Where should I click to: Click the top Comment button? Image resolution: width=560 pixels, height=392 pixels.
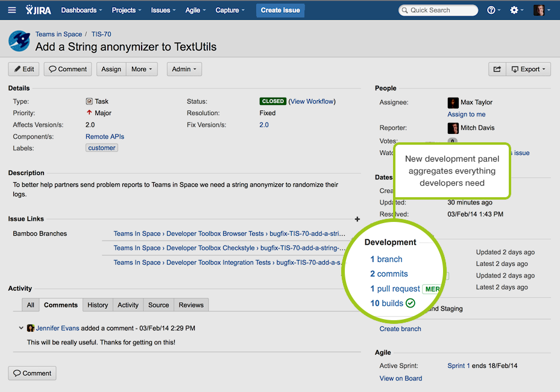coord(68,69)
